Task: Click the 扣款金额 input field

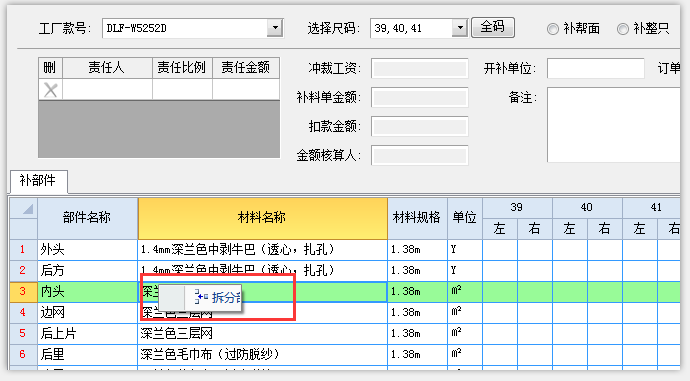Action: (419, 127)
